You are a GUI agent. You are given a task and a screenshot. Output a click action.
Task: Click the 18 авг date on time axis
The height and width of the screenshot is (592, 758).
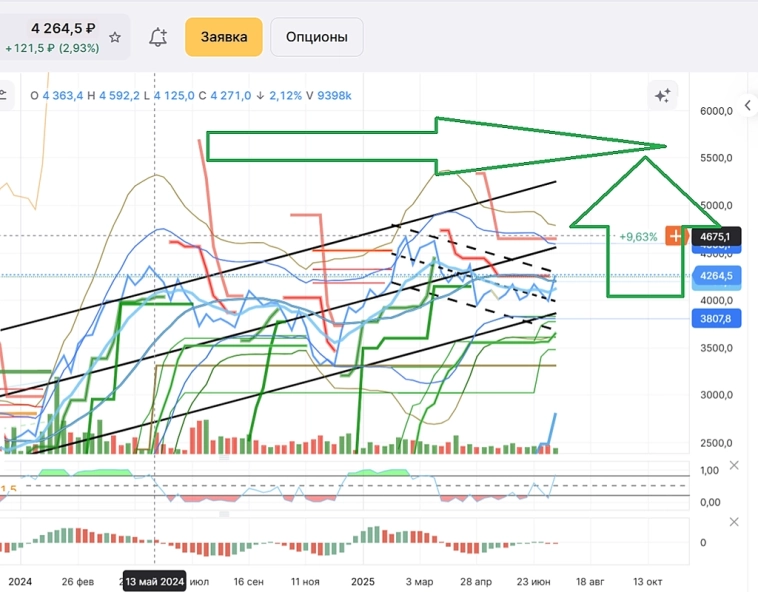coord(590,581)
